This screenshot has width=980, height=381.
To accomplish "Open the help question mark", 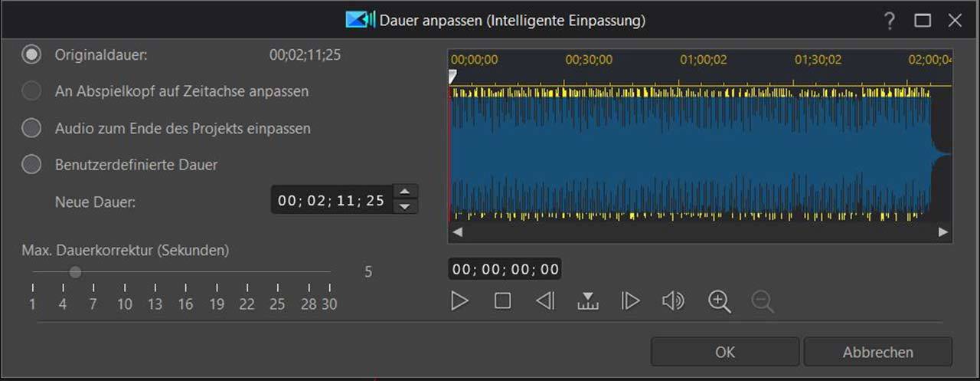I will [889, 21].
